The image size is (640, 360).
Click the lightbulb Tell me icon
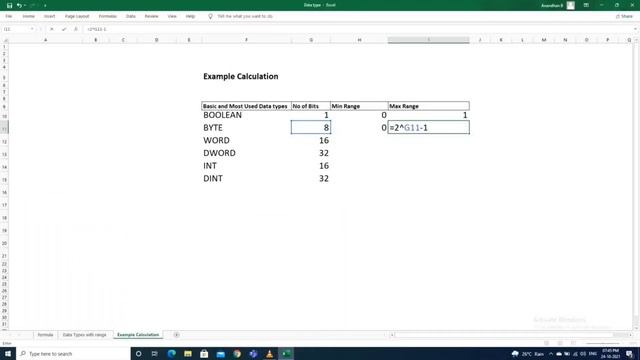tap(210, 16)
